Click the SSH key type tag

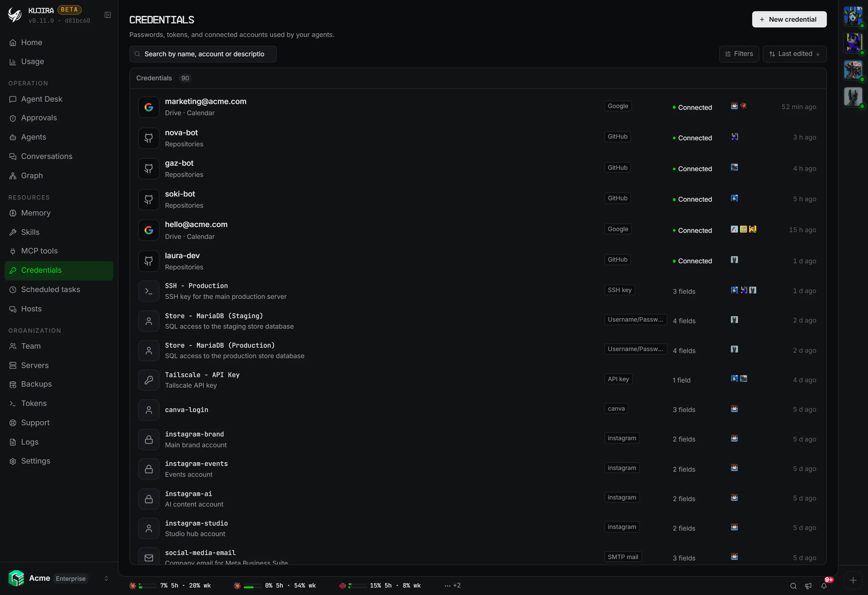tap(620, 290)
